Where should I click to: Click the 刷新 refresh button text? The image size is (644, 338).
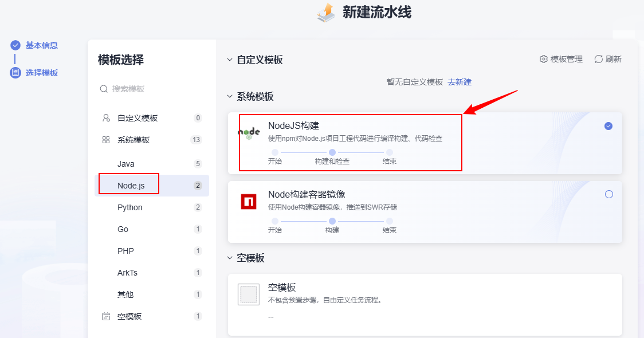pos(613,59)
